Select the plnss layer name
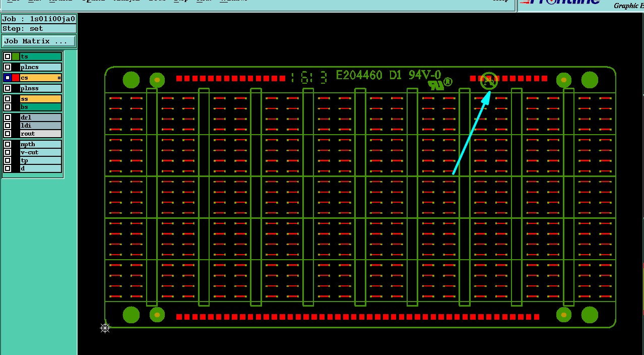 pyautogui.click(x=41, y=88)
